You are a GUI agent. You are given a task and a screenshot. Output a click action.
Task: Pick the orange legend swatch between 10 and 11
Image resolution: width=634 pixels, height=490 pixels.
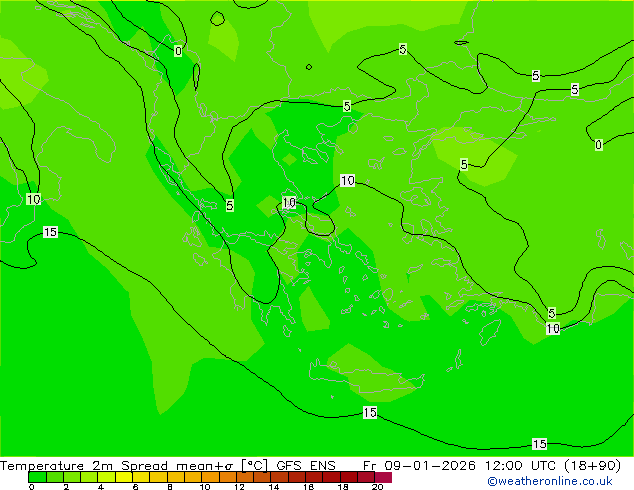pos(210,477)
